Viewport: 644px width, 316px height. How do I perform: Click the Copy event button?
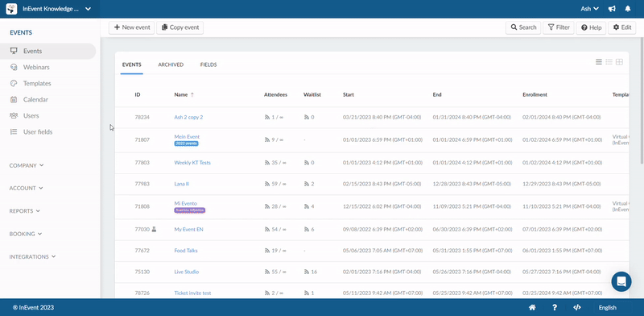click(x=180, y=27)
